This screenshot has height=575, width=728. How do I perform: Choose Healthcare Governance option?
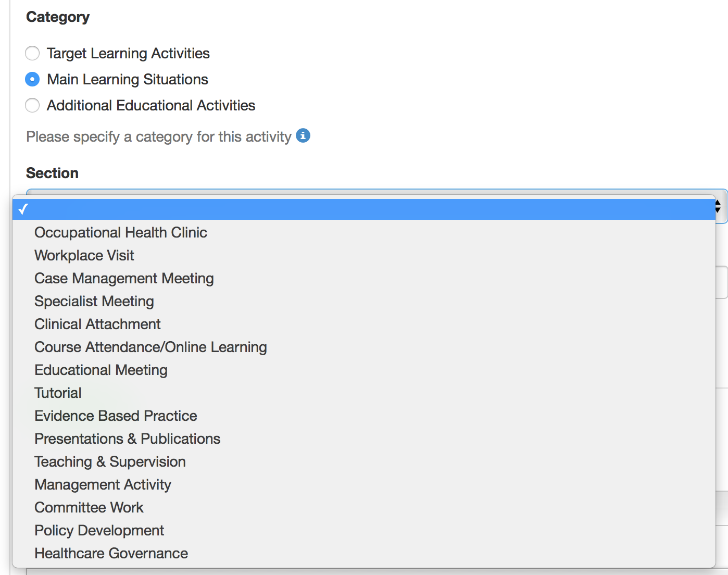[x=364, y=553]
